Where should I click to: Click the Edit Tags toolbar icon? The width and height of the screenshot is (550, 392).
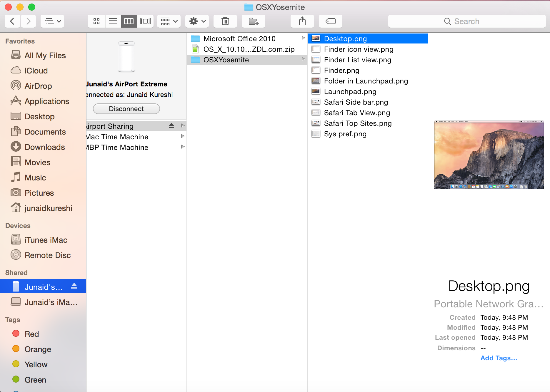tap(331, 21)
